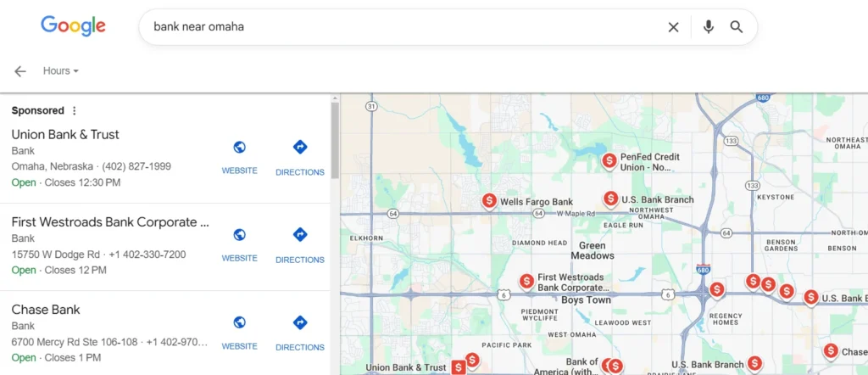868x375 pixels.
Task: Get directions to First Westroads Bank
Action: [x=300, y=244]
